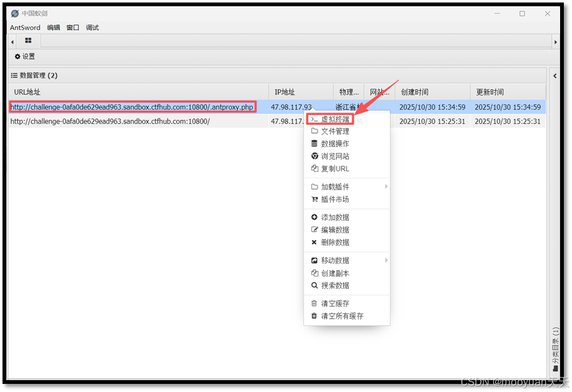Viewport: 572px width, 392px height.
Task: Expand the 移动数据 submenu arrow
Action: click(x=386, y=260)
